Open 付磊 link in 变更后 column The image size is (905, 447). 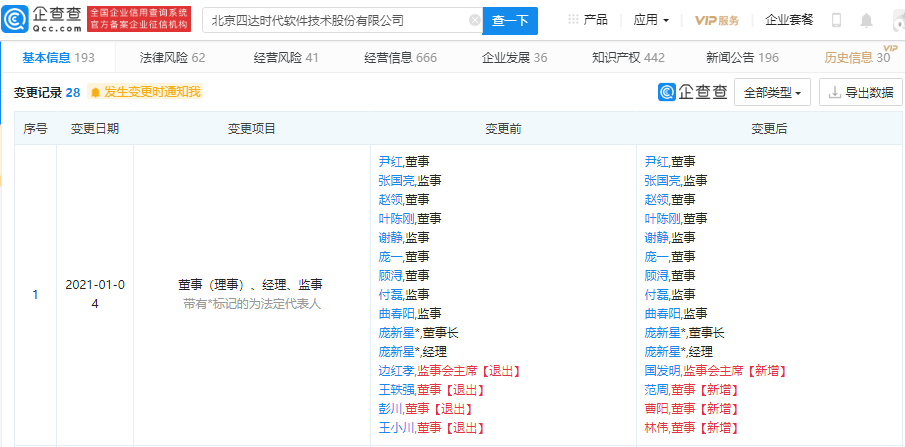pos(657,295)
